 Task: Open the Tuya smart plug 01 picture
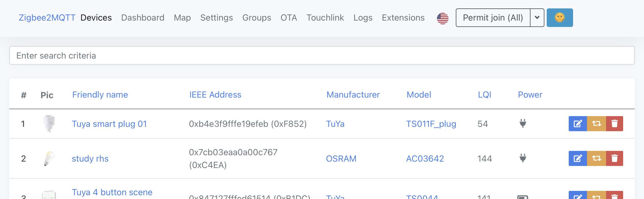(49, 124)
